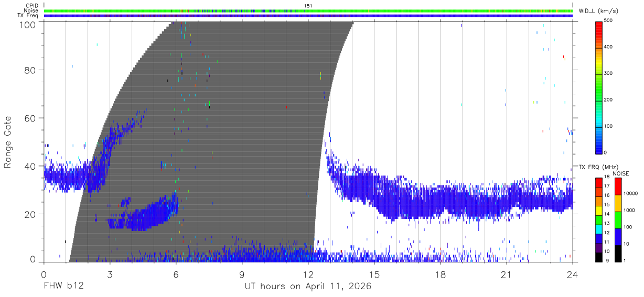Click the 21 tick label on the UT hours axis

coord(507,274)
